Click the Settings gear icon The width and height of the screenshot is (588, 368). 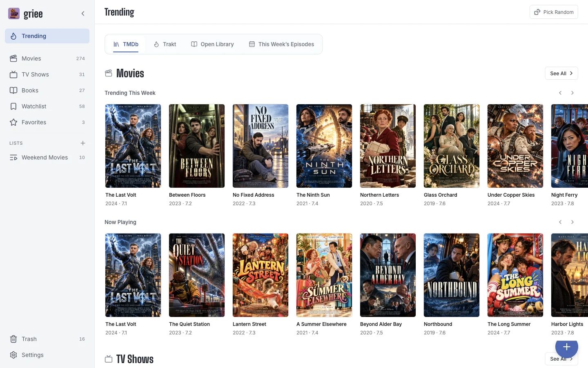coord(13,355)
